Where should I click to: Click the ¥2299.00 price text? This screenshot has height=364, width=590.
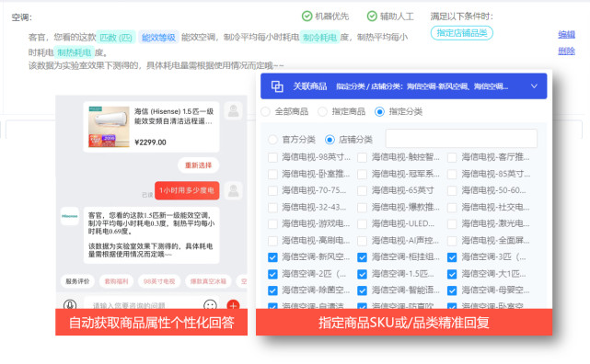tap(150, 142)
